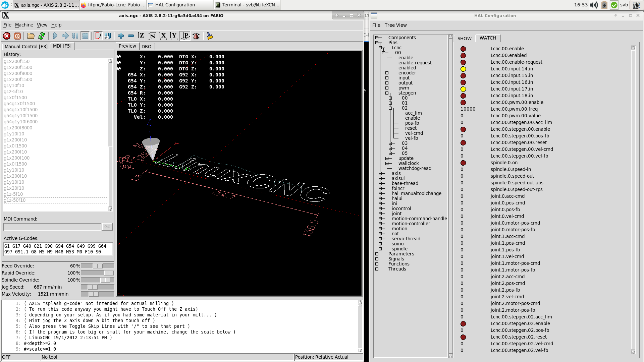
Task: Switch to the DRO tab
Action: tap(147, 47)
